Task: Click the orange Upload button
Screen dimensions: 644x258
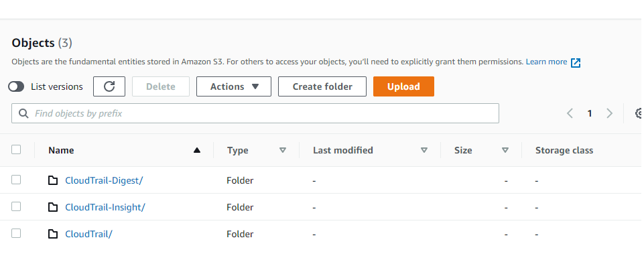Action: click(403, 86)
